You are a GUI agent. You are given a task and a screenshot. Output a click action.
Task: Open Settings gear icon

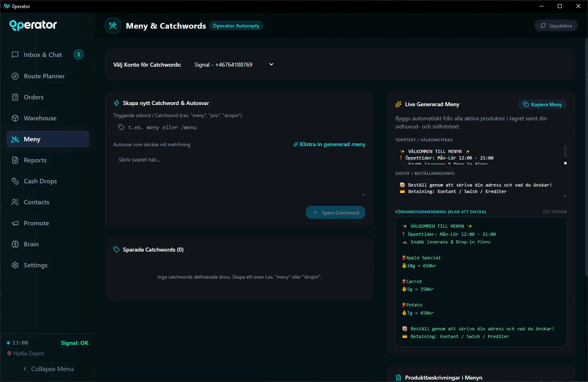click(x=15, y=265)
